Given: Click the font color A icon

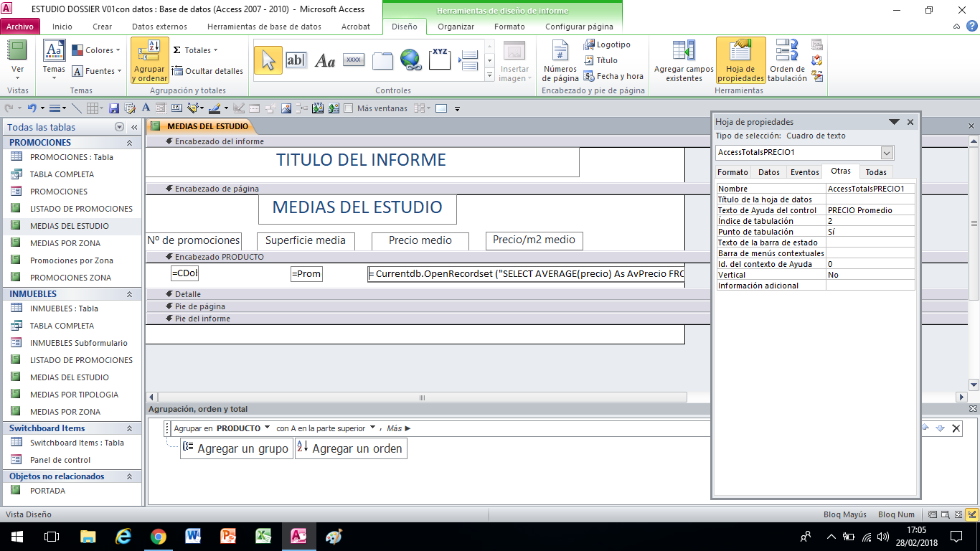Looking at the screenshot, I should click(x=146, y=108).
